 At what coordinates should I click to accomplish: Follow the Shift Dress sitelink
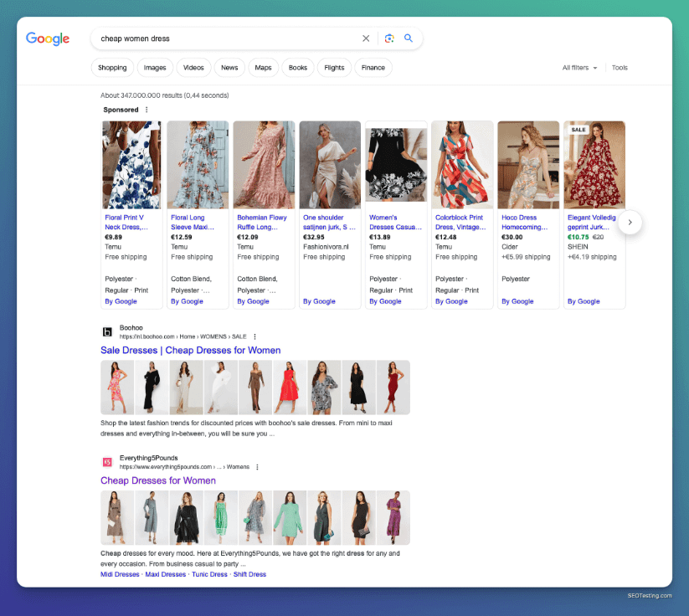tap(249, 574)
